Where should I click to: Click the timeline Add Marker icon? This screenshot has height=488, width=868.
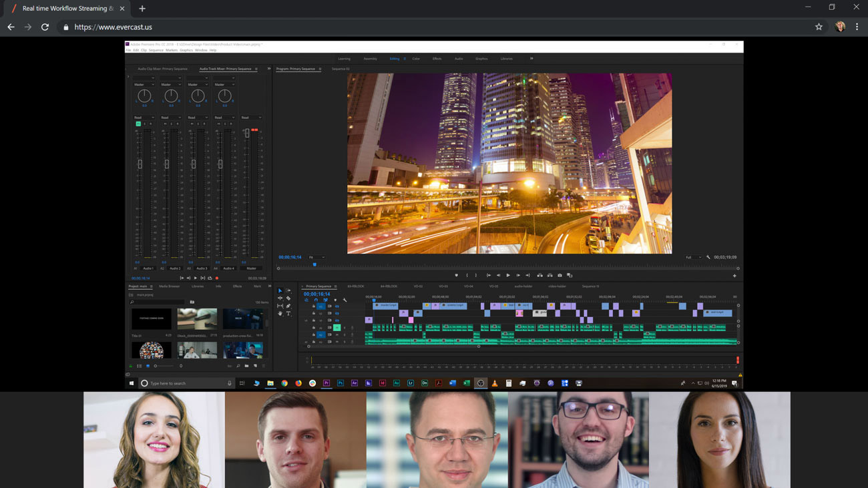335,300
